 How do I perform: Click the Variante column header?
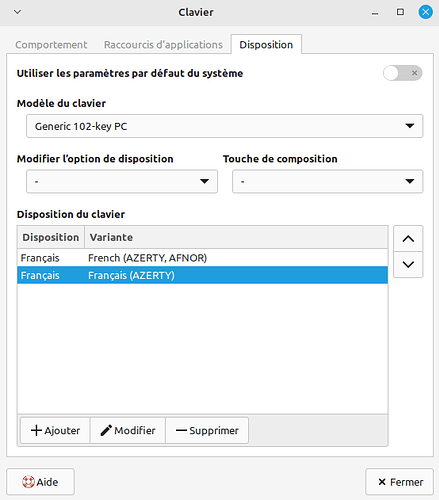click(x=236, y=237)
